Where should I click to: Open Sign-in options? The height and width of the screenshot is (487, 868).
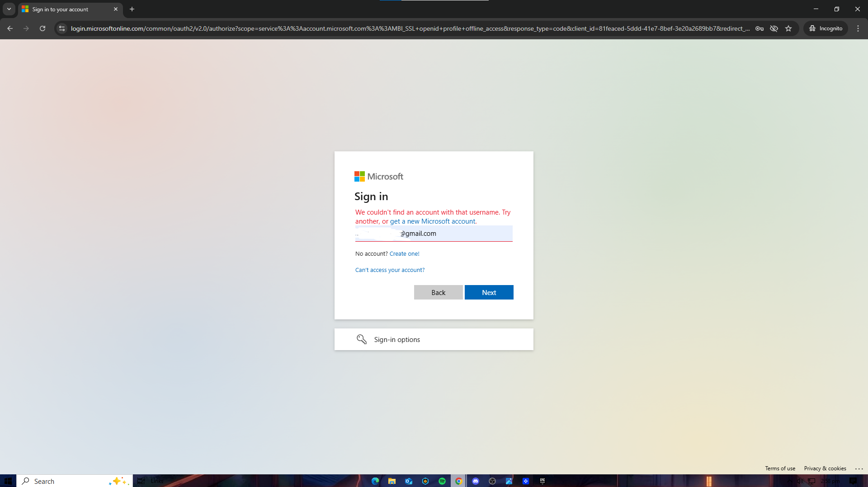coord(434,339)
